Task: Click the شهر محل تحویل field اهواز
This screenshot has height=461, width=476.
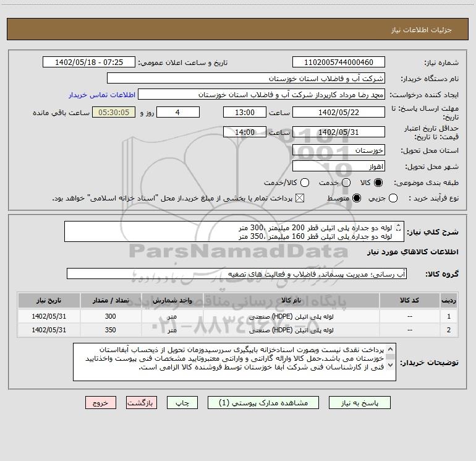Action: click(x=339, y=166)
